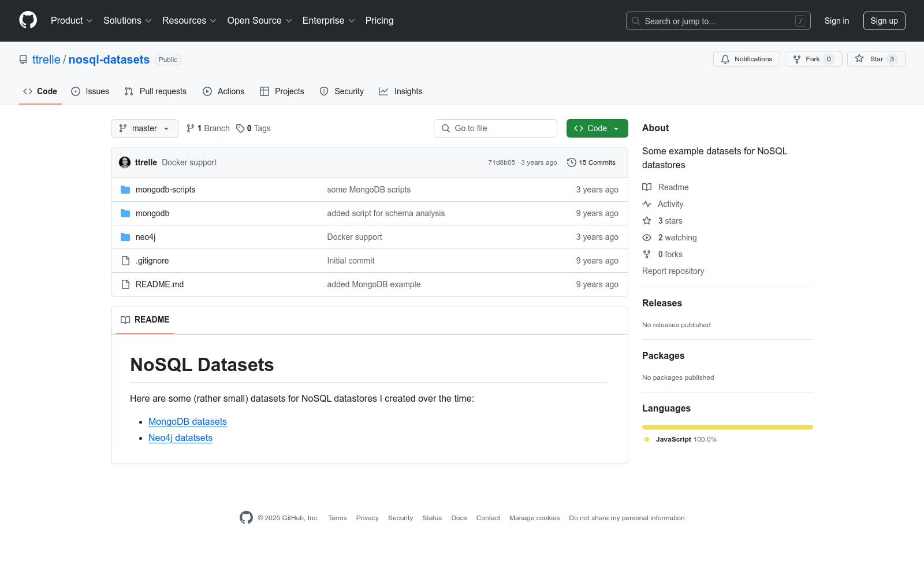Viewport: 924px width, 578px height.
Task: Click the .gitignore file icon
Action: pos(125,261)
